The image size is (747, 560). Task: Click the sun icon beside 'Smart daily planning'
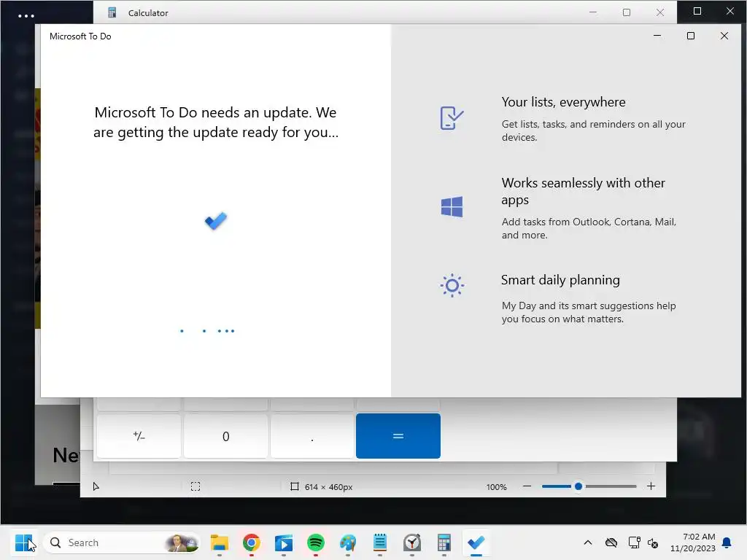(452, 285)
